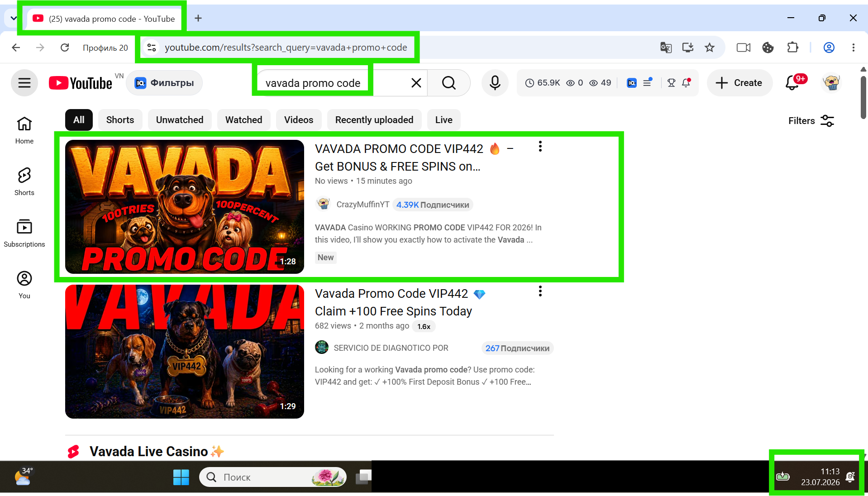Click the 1.6x badge on second video
868x496 pixels.
coord(424,326)
